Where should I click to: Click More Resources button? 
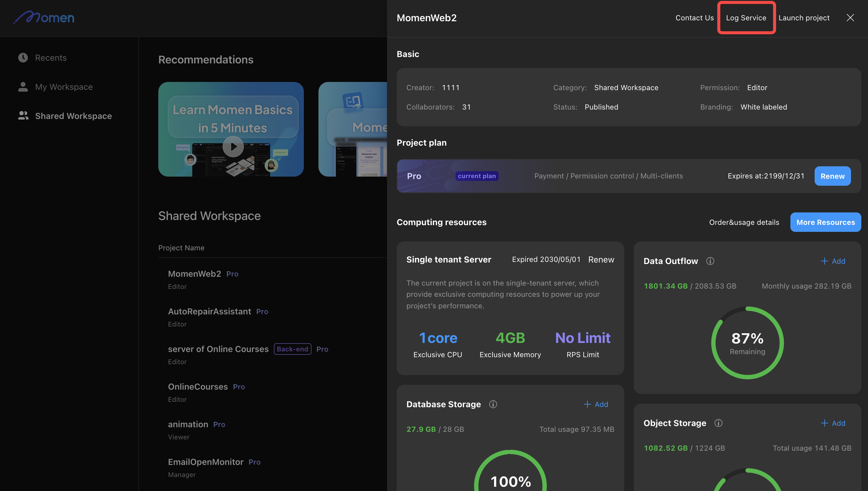826,222
